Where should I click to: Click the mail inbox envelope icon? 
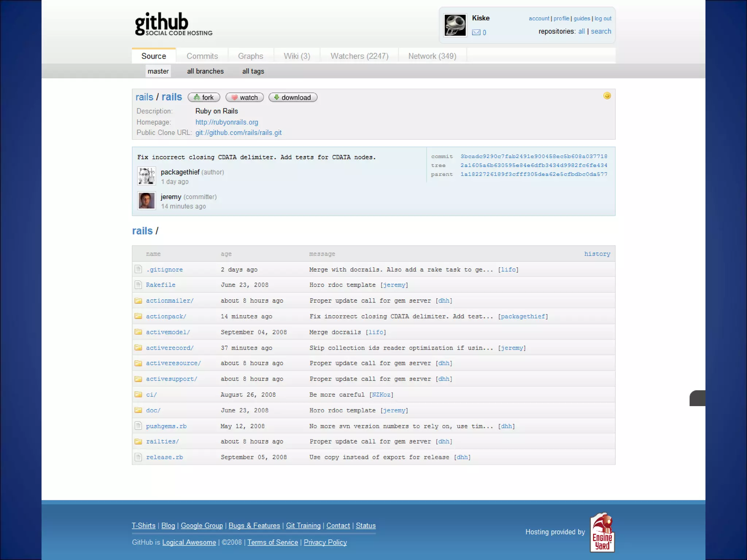(x=476, y=32)
